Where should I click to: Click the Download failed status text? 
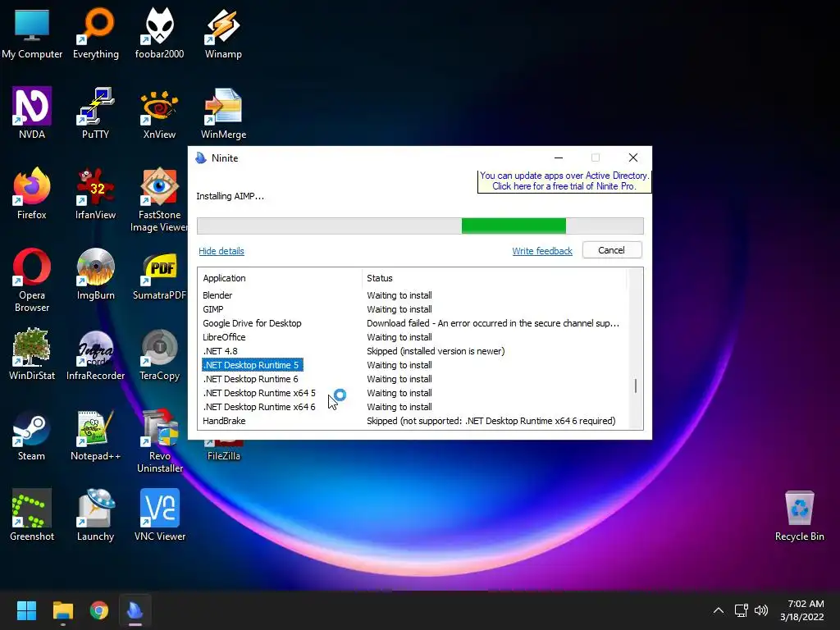493,323
